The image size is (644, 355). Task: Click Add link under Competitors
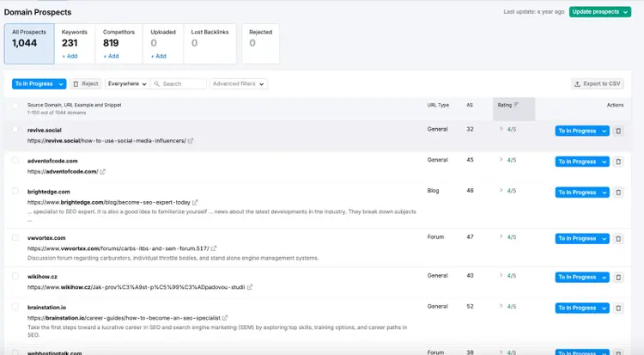point(111,56)
